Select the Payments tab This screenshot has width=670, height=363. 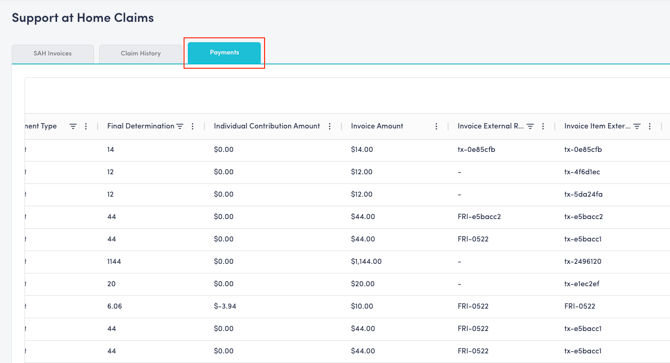tap(224, 53)
